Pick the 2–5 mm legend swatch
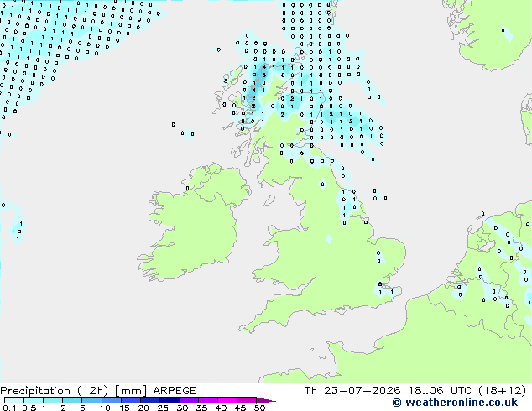Screen dimensions: 532x411 tap(72, 400)
